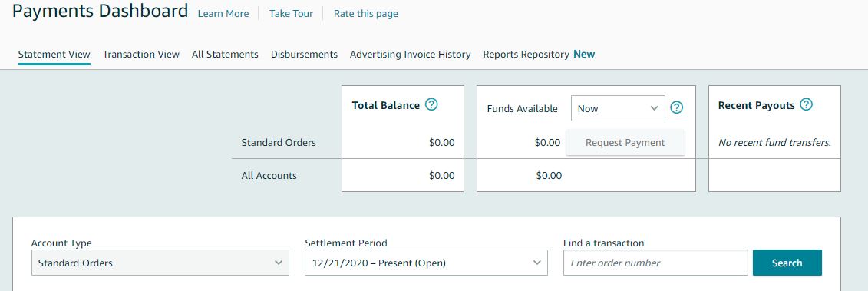Focus the Enter order number field
The width and height of the screenshot is (868, 291).
pyautogui.click(x=656, y=263)
